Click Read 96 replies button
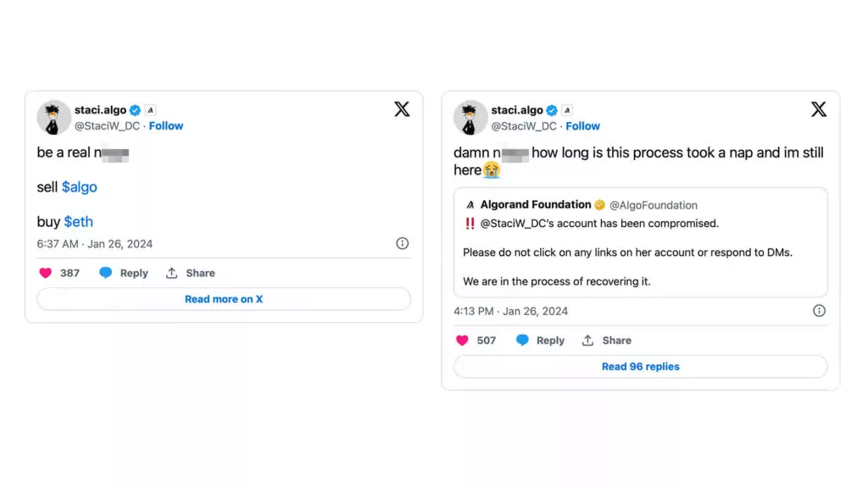 pyautogui.click(x=641, y=366)
